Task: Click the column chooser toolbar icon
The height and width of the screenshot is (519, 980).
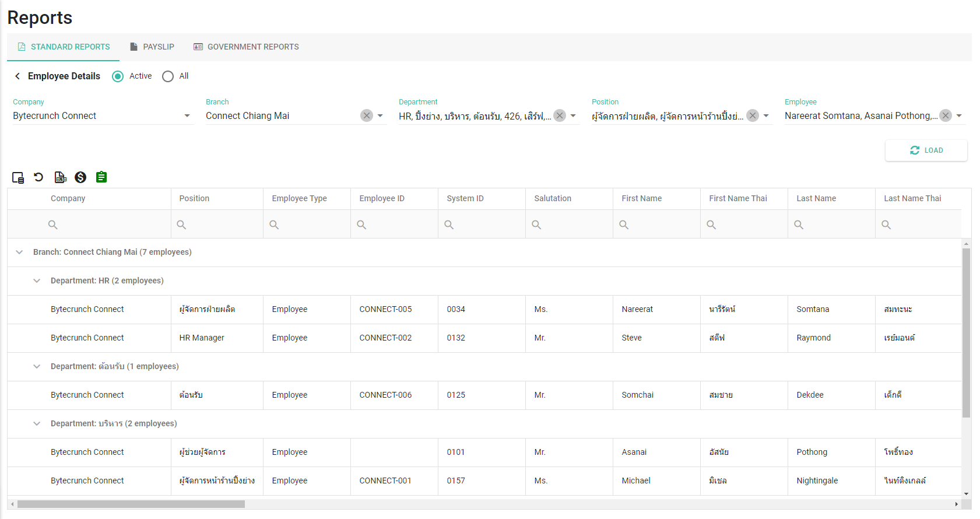Action: 18,177
